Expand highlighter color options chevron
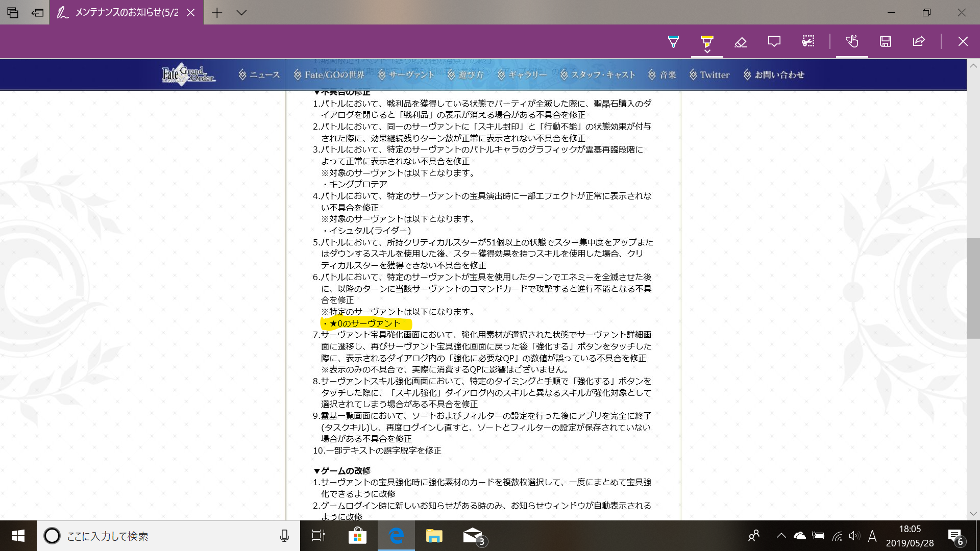This screenshot has height=551, width=980. pyautogui.click(x=707, y=51)
